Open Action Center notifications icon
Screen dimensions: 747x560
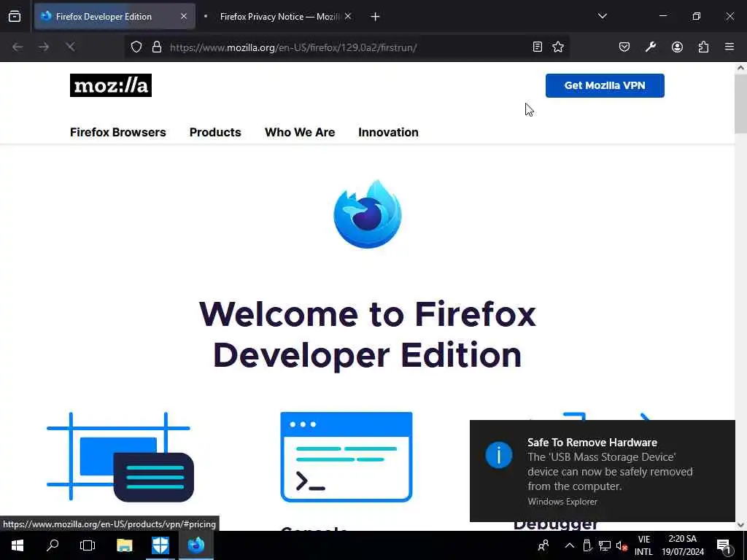pyautogui.click(x=724, y=545)
